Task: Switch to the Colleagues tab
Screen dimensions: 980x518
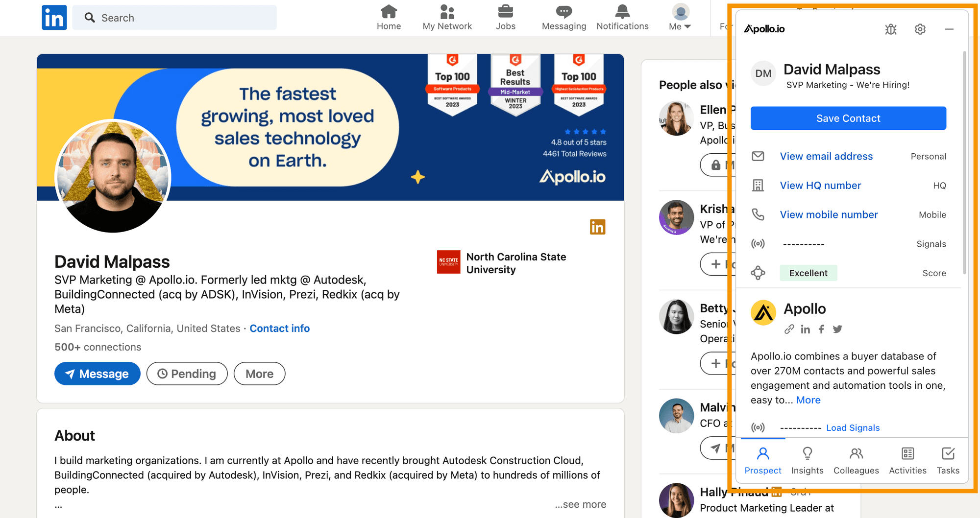Action: point(856,461)
